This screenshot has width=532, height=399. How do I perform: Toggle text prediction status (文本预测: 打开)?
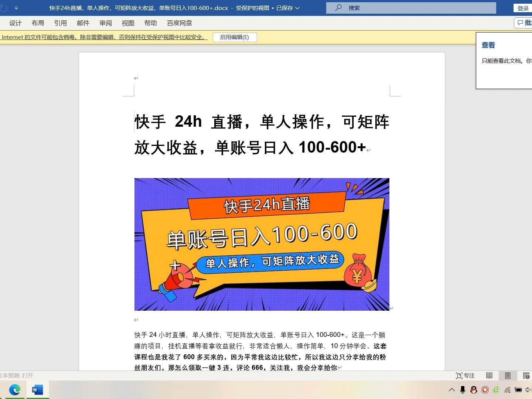pos(17,376)
